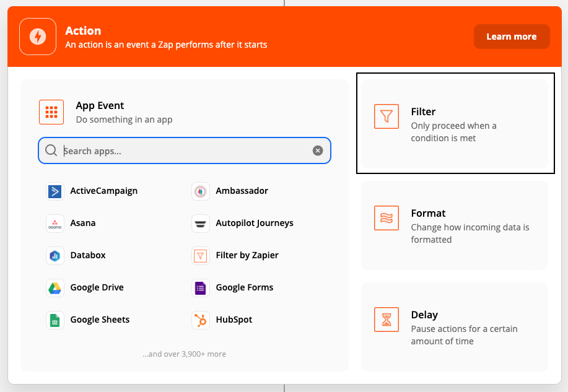Pick Asana as the action app

pyautogui.click(x=83, y=223)
